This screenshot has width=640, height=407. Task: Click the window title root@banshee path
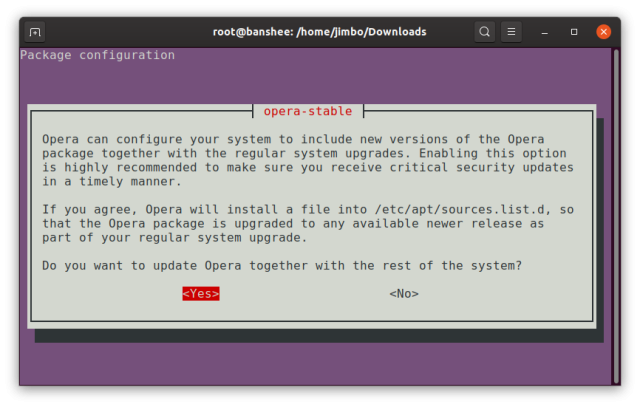pyautogui.click(x=320, y=32)
